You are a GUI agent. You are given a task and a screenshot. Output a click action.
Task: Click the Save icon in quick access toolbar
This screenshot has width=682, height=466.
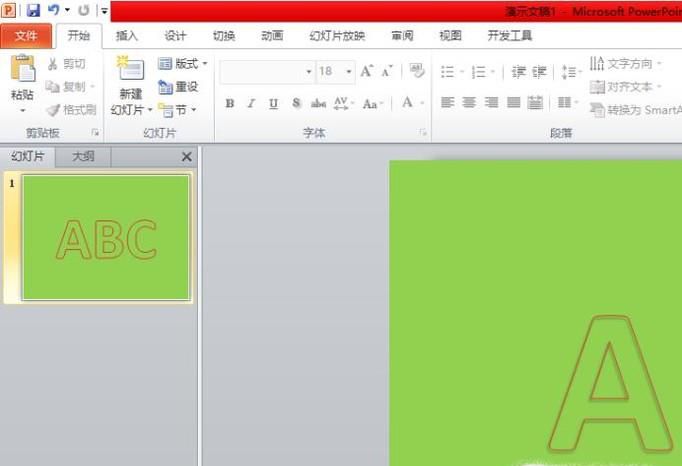(33, 10)
